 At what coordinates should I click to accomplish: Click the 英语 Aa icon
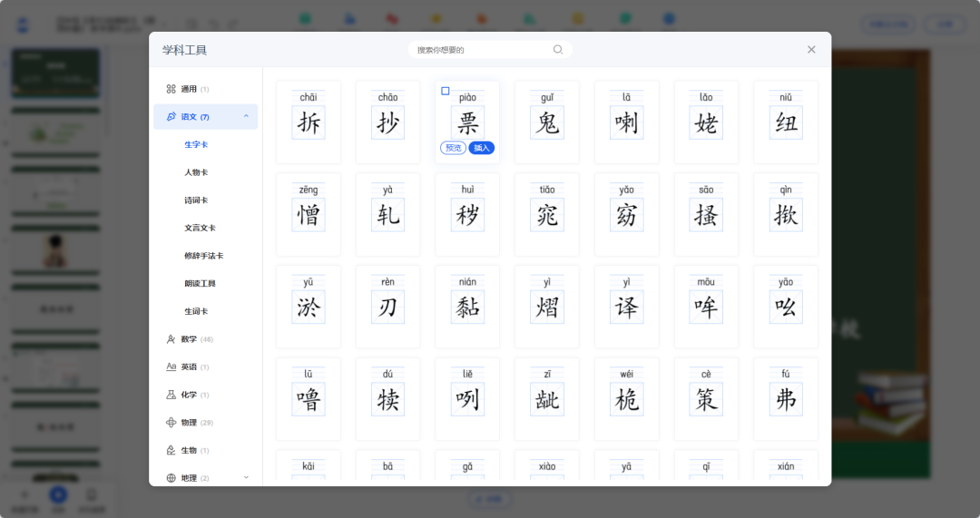tap(171, 367)
